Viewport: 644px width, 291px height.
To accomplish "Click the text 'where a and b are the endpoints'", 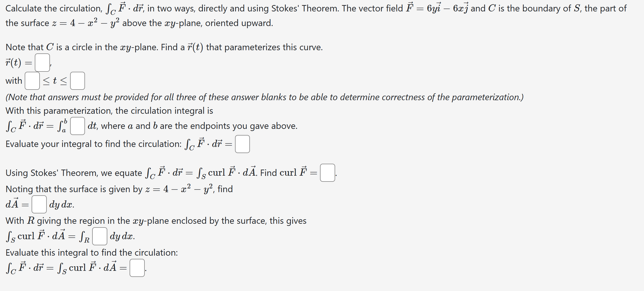I will [x=199, y=126].
